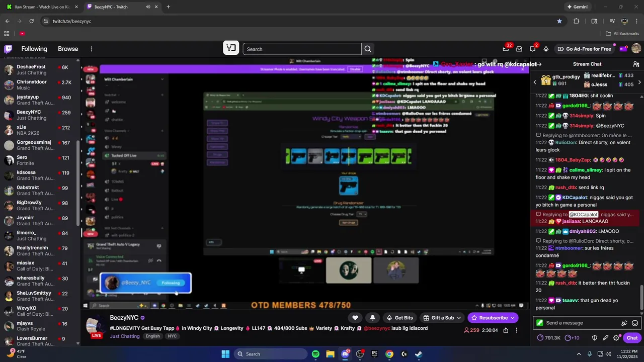Screen dimensions: 644x362
Task: Mute the BeezyNYC Twitch tab audio icon
Action: pos(148,7)
